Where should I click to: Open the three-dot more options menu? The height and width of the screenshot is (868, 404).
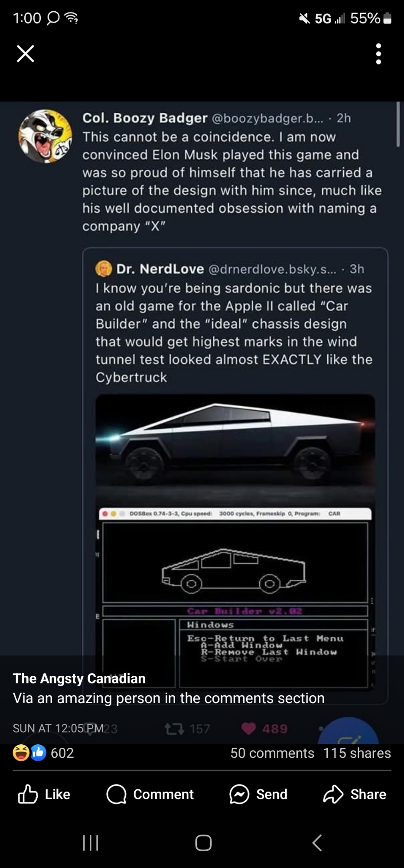pos(378,54)
